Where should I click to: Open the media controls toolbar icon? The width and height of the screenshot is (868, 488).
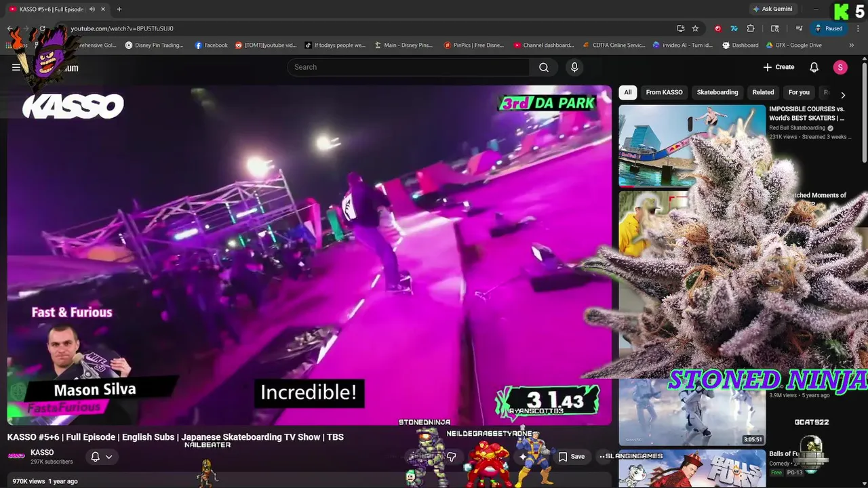(800, 28)
